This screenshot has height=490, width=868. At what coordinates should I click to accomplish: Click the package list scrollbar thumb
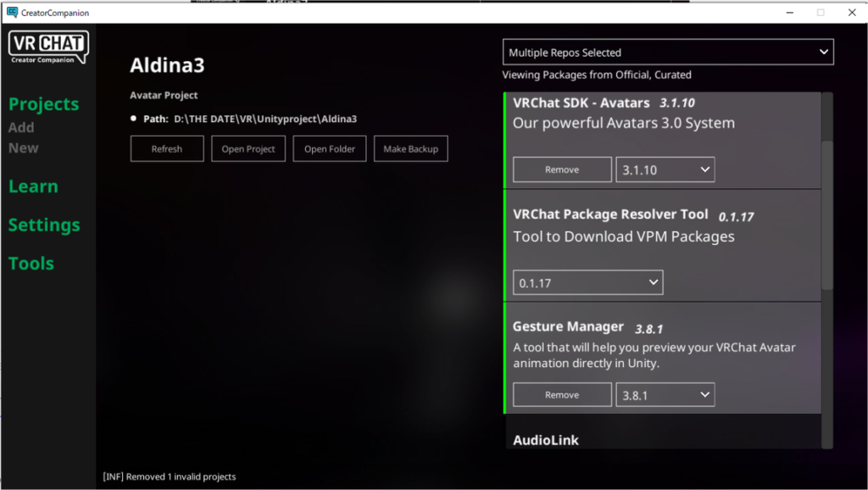click(827, 214)
